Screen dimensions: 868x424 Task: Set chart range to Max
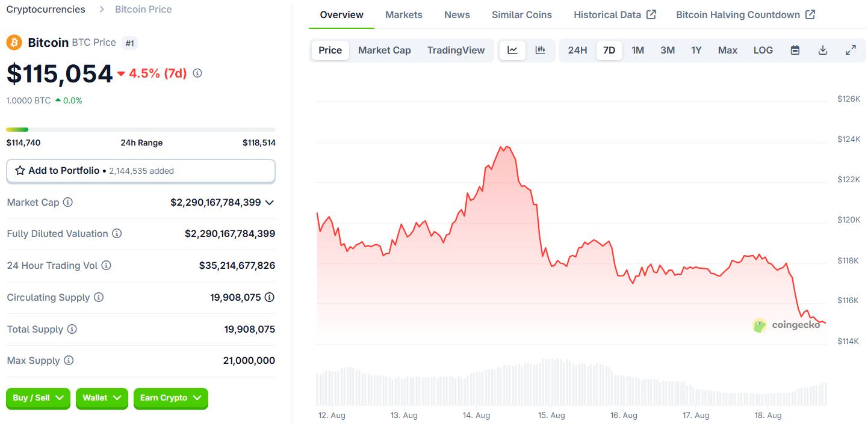point(728,50)
